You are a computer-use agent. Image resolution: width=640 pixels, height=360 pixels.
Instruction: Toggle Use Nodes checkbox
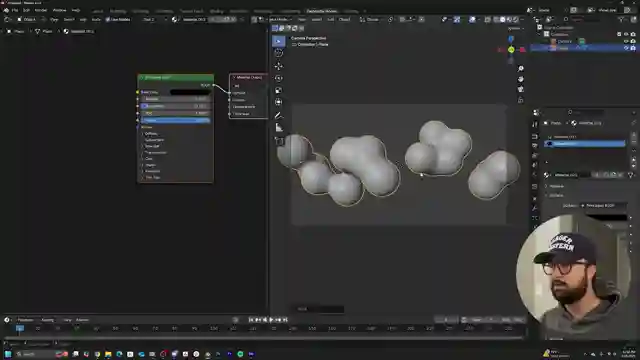pyautogui.click(x=108, y=19)
